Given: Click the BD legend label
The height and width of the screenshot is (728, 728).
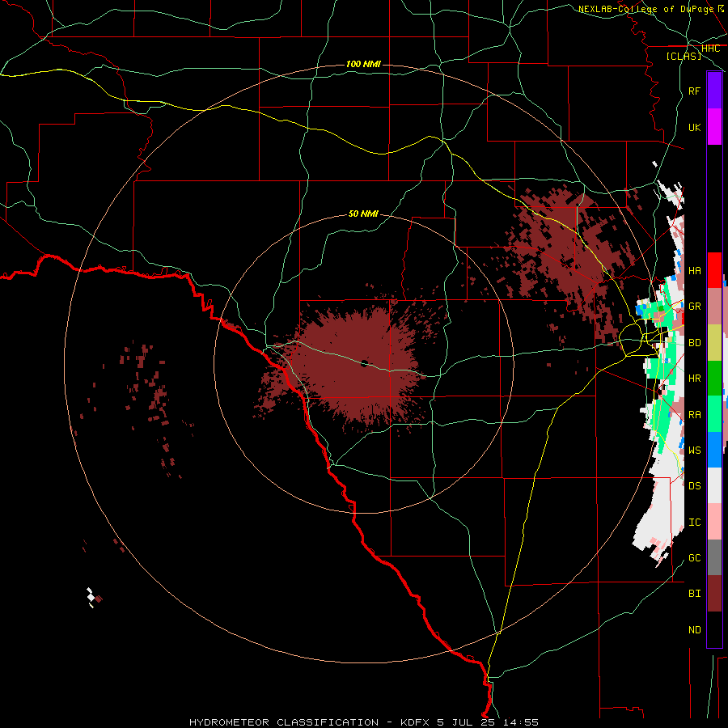Looking at the screenshot, I should click(694, 343).
